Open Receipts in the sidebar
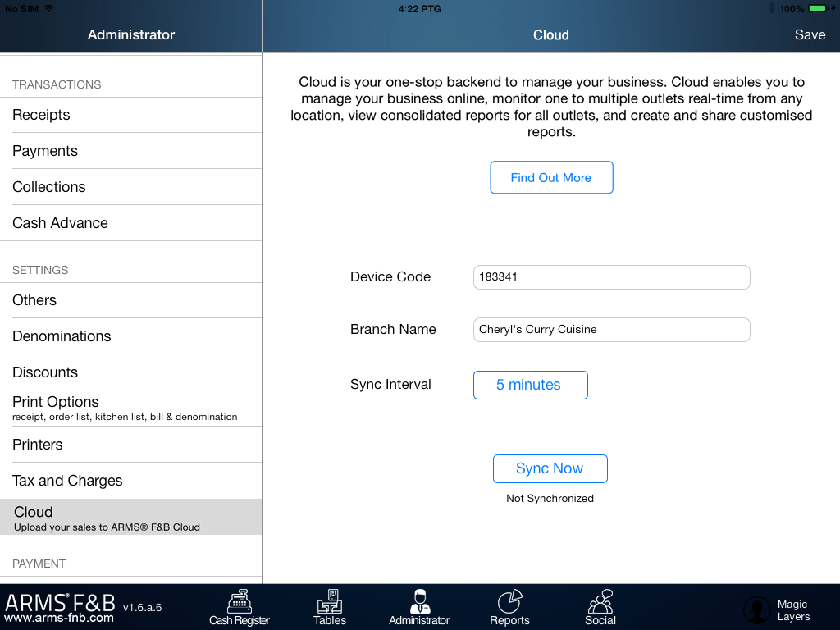Screen dimensions: 840x630 point(131,115)
